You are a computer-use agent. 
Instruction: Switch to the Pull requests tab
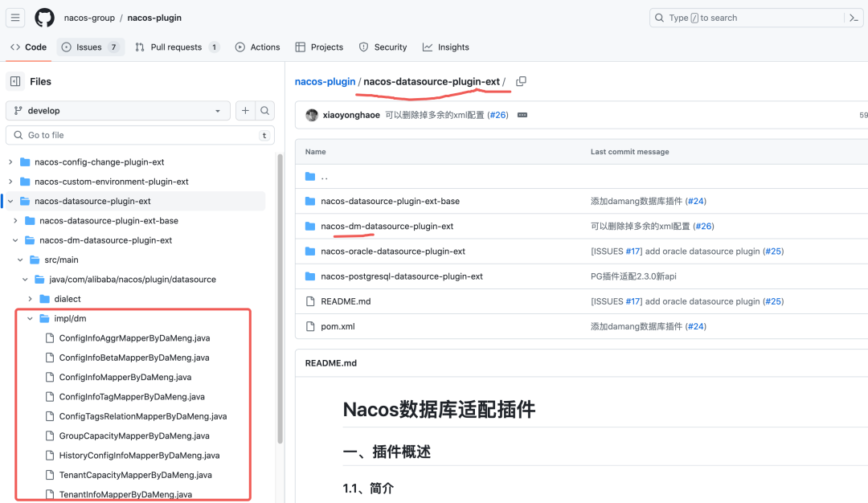177,47
